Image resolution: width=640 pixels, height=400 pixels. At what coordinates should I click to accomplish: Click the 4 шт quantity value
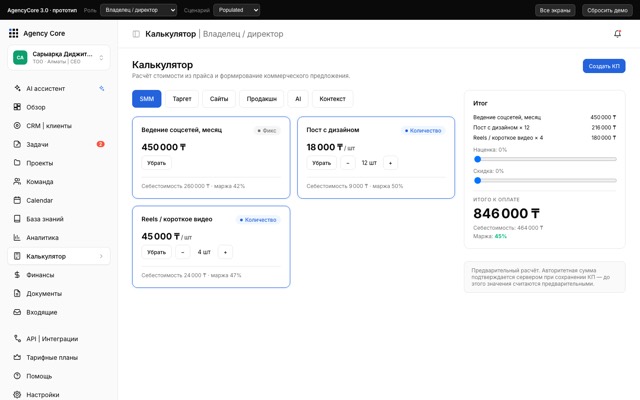(x=204, y=252)
